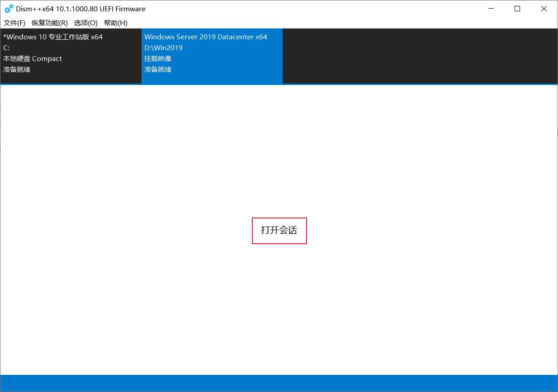The image size is (558, 392).
Task: Open the 帮助(H) menu
Action: 116,23
